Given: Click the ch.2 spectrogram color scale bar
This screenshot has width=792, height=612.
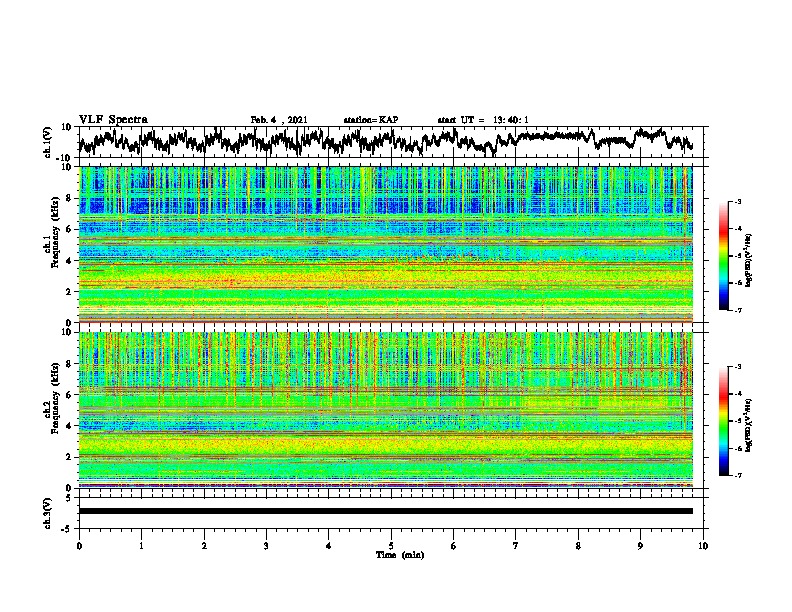Looking at the screenshot, I should 723,421.
